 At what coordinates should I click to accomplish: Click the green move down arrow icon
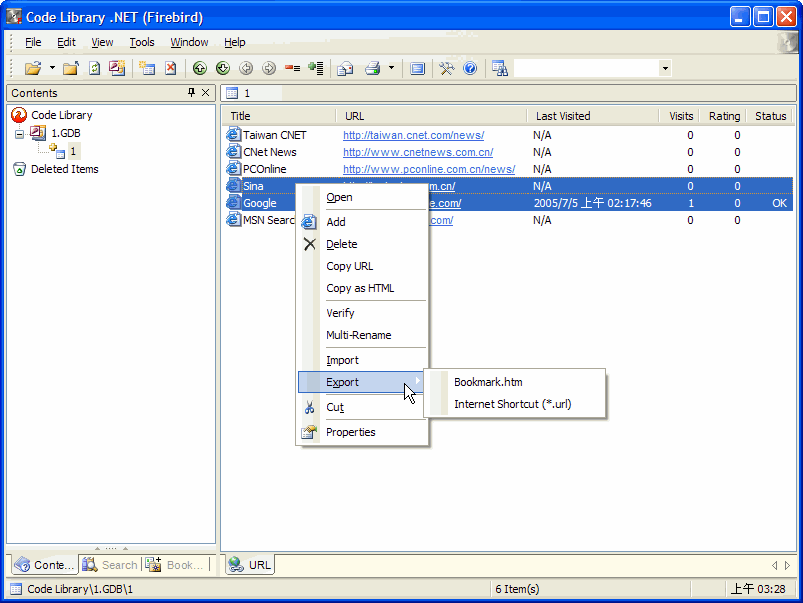point(223,68)
